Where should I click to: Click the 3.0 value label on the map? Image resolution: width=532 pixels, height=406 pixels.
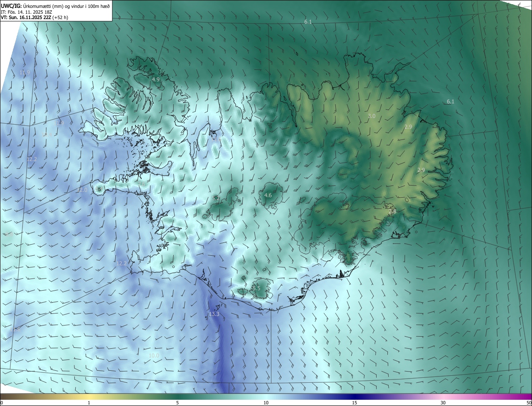[372, 116]
